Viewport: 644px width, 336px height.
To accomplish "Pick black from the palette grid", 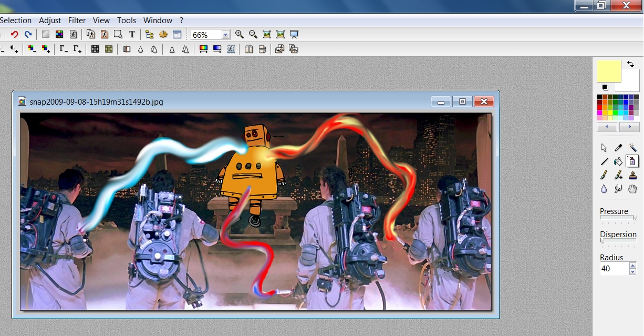I will 600,97.
